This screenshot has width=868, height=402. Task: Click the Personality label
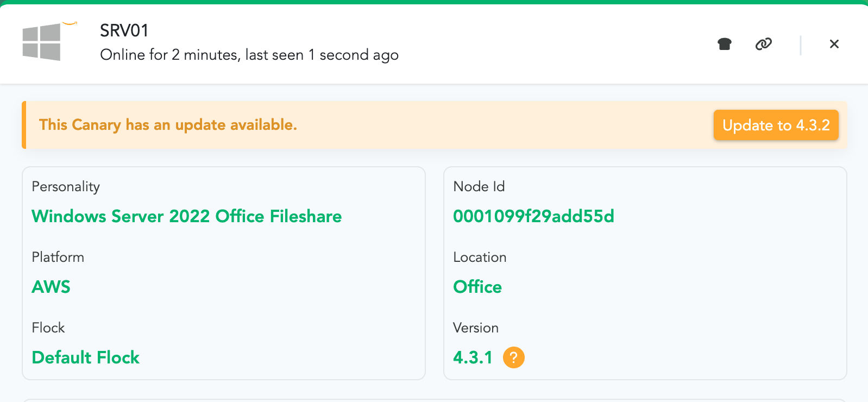click(66, 186)
